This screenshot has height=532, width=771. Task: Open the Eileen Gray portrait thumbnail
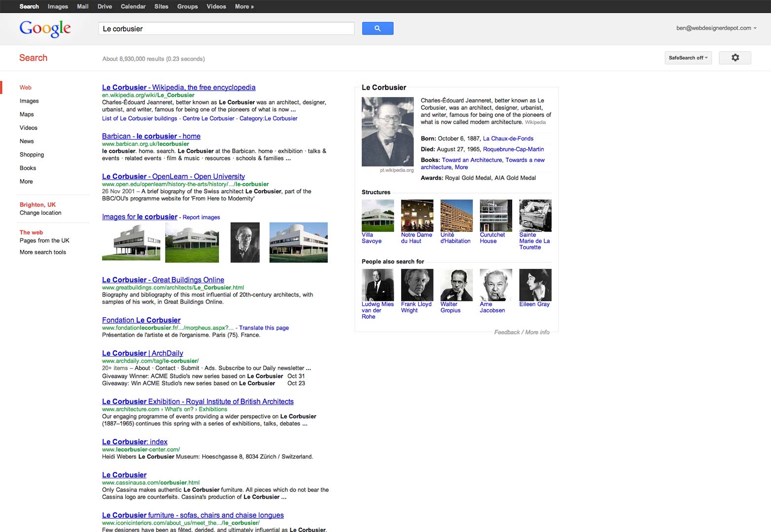point(535,285)
